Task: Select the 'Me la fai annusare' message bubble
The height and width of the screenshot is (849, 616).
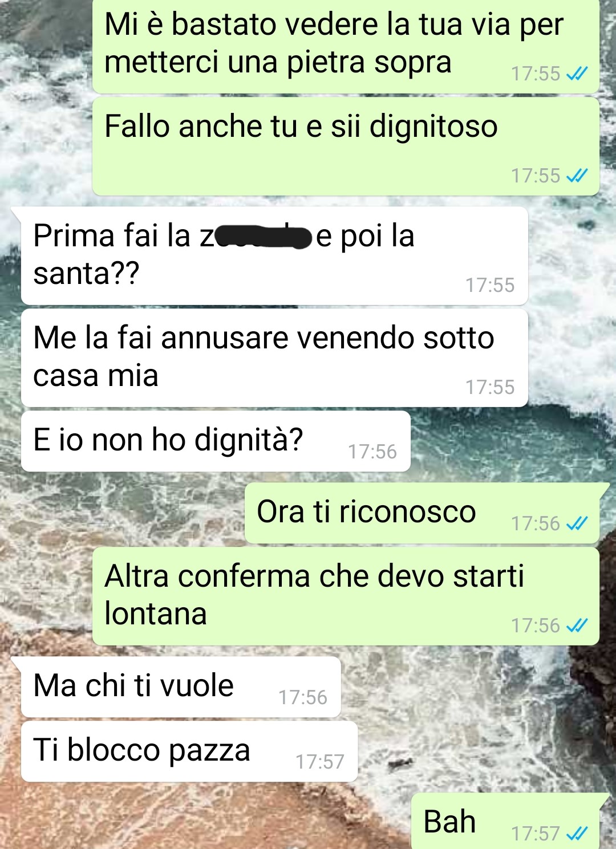Action: (x=274, y=358)
